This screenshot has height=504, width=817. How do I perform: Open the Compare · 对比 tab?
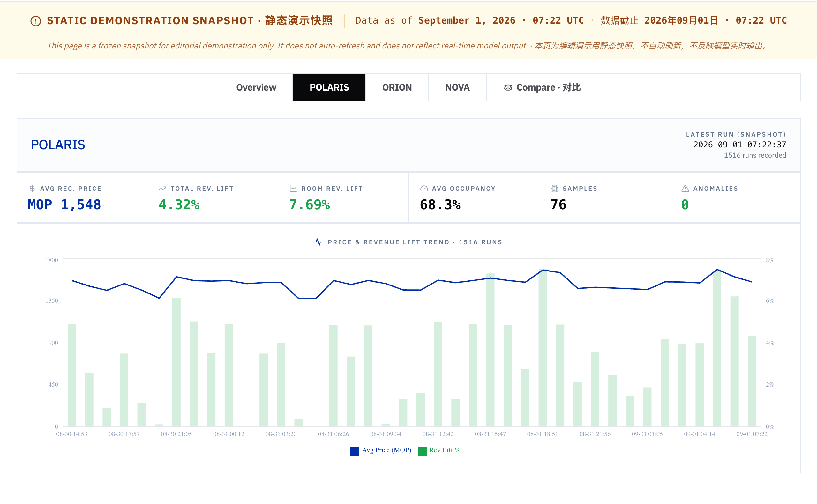pos(542,87)
